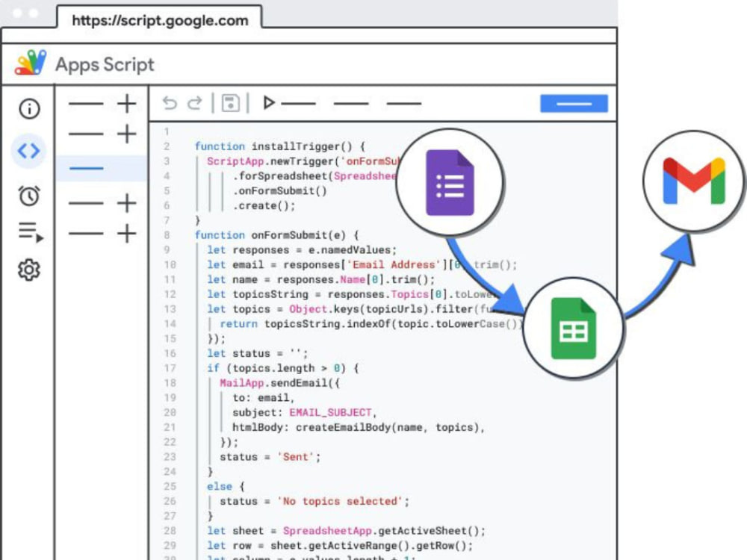Image resolution: width=747 pixels, height=560 pixels.
Task: Click 'function onFormSubmit(e) {' on line 8
Action: click(276, 234)
